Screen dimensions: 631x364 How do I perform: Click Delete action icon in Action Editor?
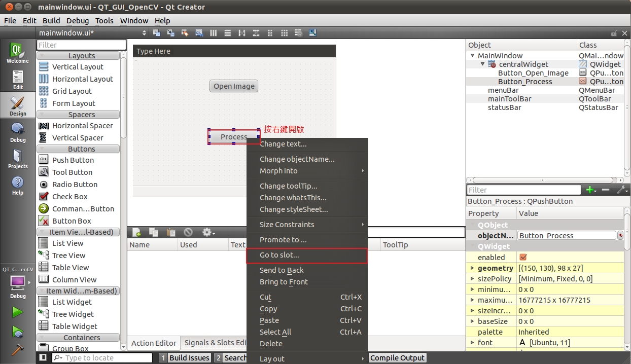coord(188,232)
